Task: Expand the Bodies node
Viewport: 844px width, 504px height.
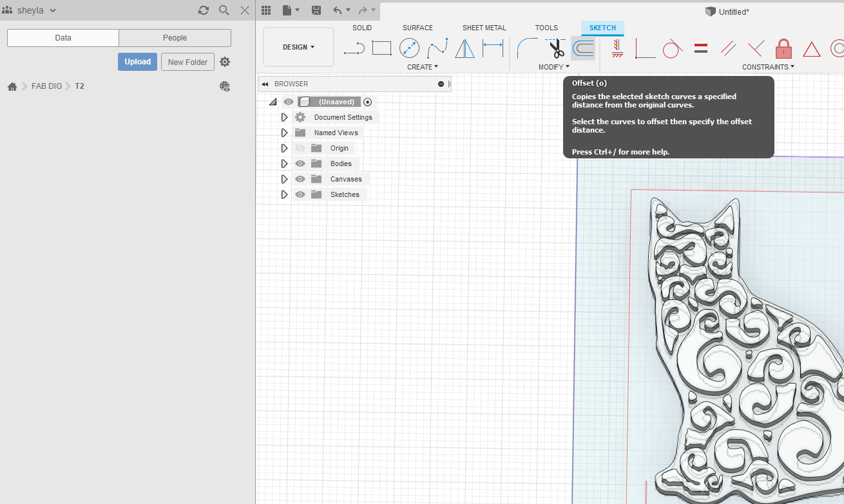Action: point(284,163)
